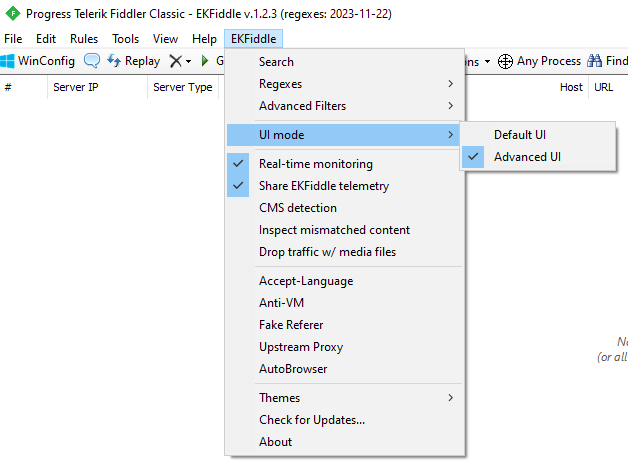Choose Search in EKFiddle menu
Viewport: 628px width, 468px height.
tap(346, 62)
